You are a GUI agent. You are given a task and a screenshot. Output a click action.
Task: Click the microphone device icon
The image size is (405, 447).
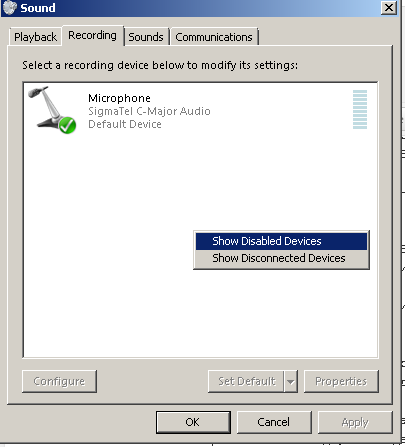52,110
